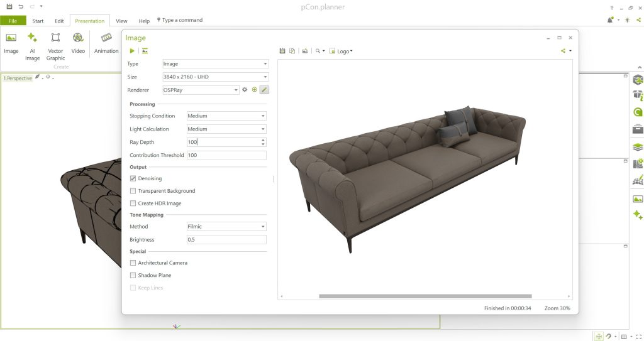
Task: Open the Renderer dropdown showing OSPRay
Action: tap(201, 90)
